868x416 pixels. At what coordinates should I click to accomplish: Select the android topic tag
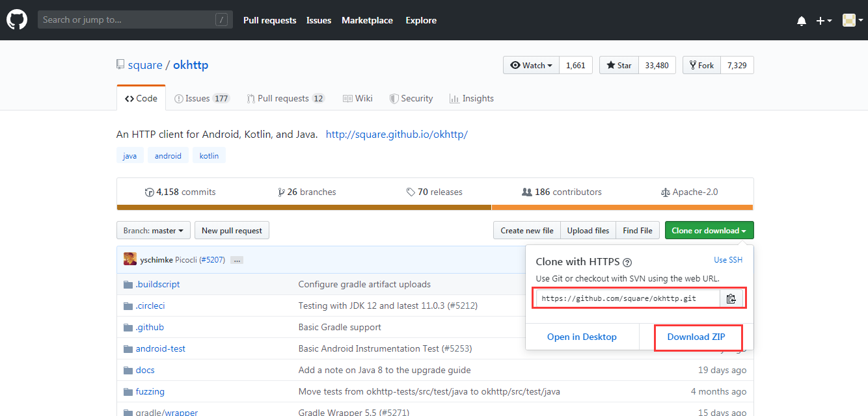coord(168,155)
